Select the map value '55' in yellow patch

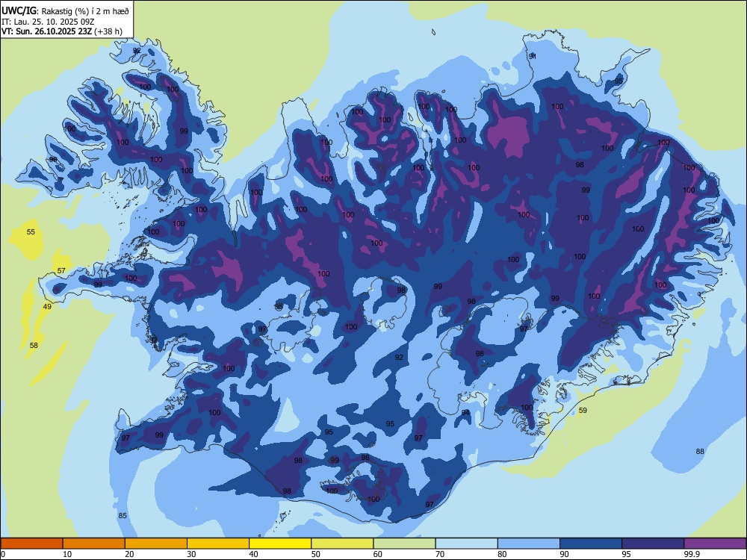tap(31, 232)
